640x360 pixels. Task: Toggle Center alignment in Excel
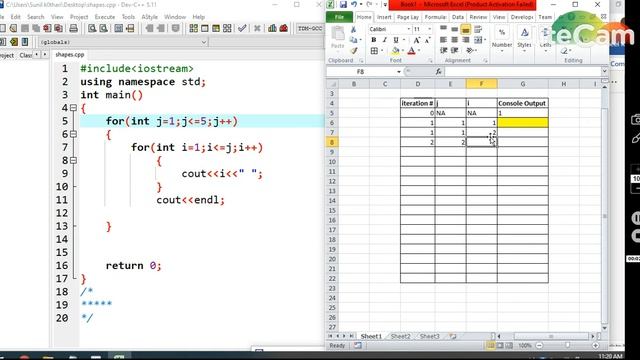pos(454,40)
